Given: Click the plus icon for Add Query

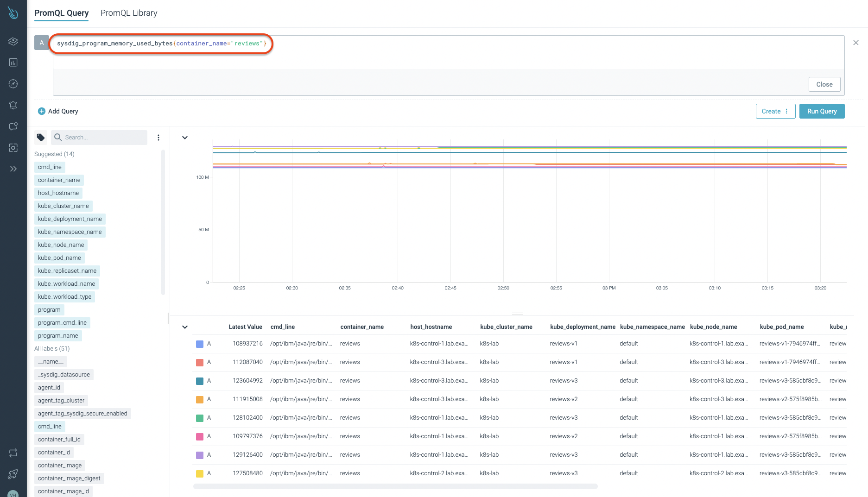Looking at the screenshot, I should [42, 111].
